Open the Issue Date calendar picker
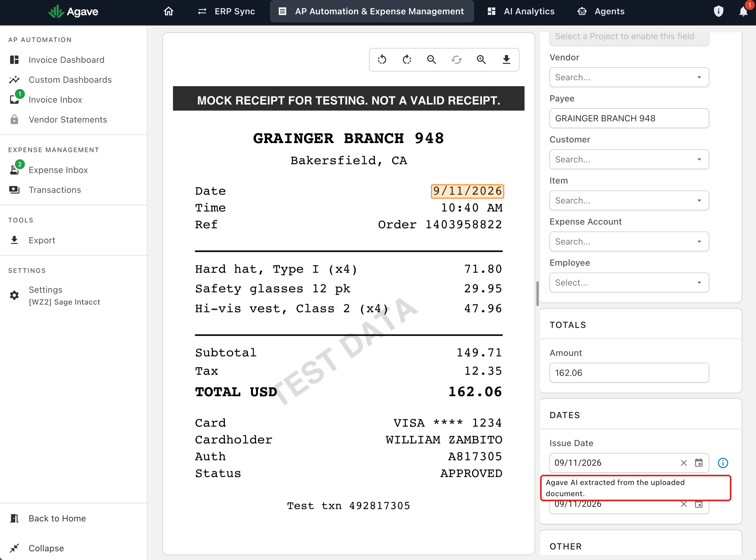Screen dimensions: 756x560 [x=699, y=463]
